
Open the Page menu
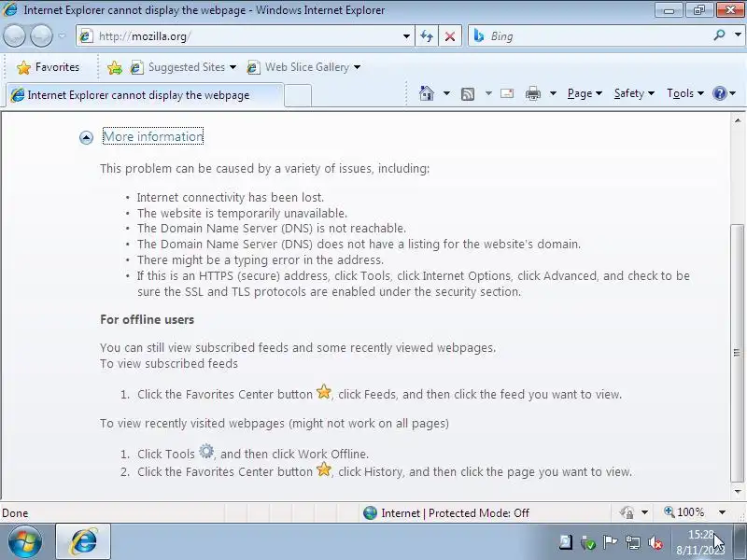(585, 94)
